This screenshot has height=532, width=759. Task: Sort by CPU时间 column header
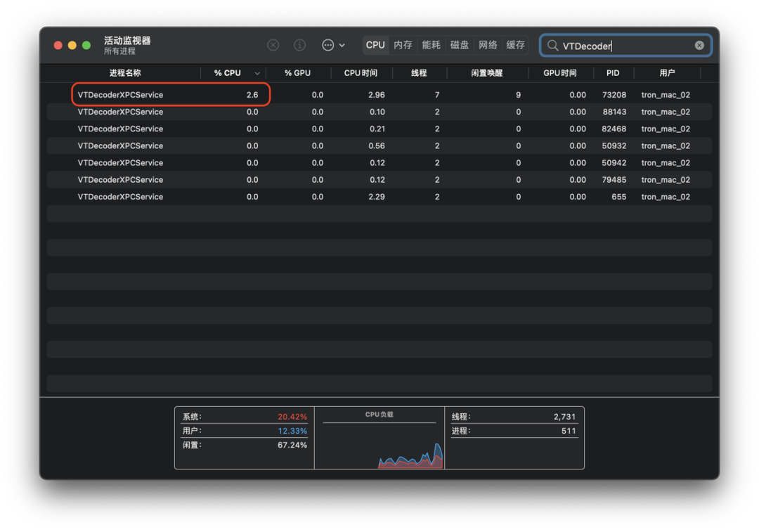click(361, 73)
